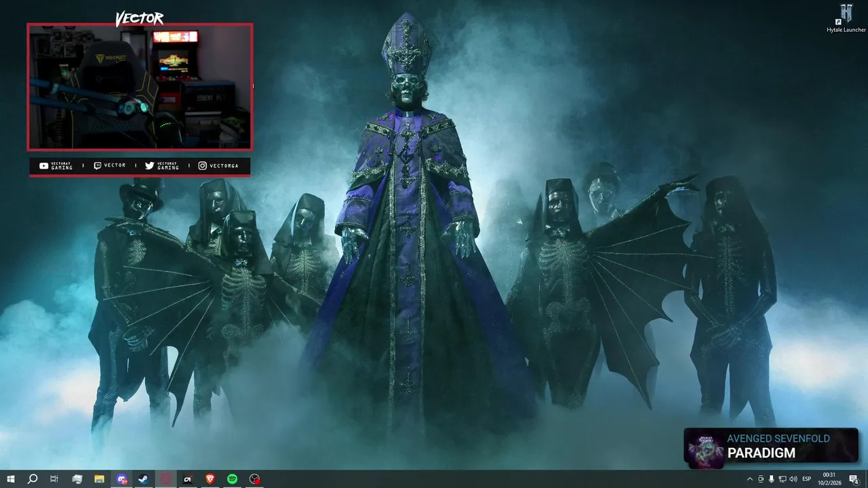Open Task View from the taskbar
This screenshot has width=868, height=488.
[x=54, y=479]
